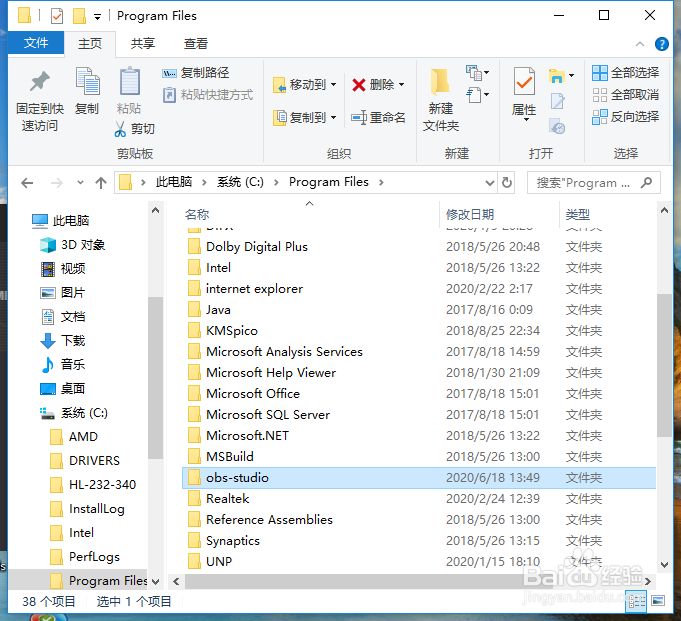Go up one level with up arrow

click(x=101, y=183)
